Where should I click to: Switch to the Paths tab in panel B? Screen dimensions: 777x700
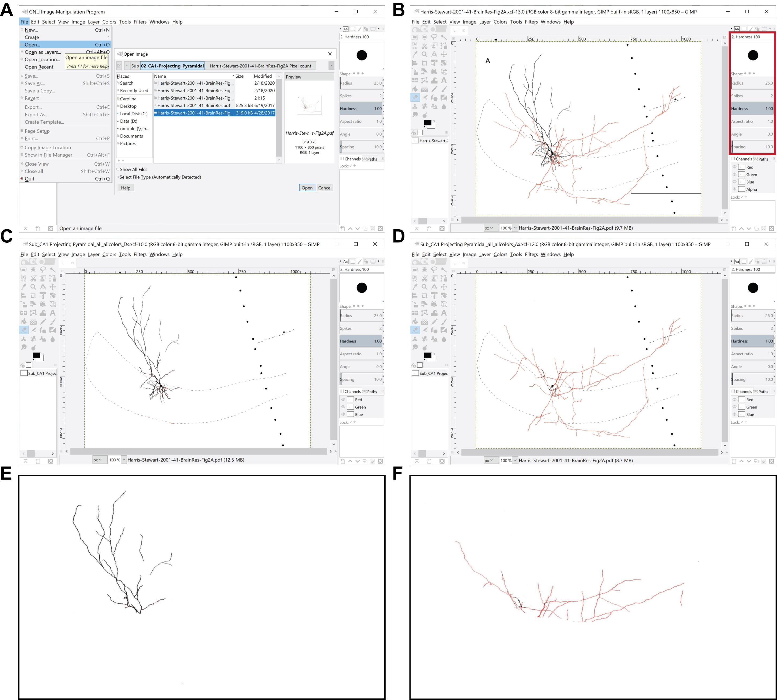(762, 159)
